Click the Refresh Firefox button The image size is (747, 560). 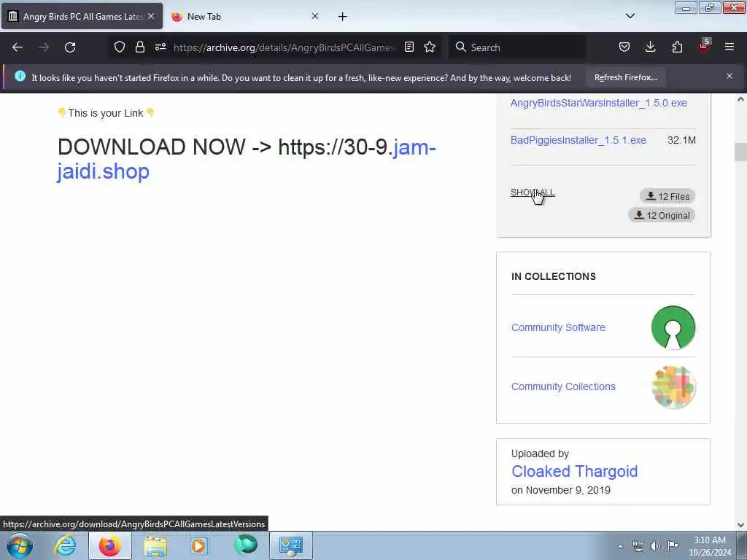[x=625, y=77]
